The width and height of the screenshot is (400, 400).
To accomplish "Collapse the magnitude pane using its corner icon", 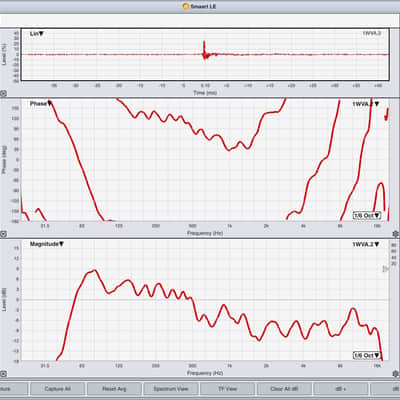I will pos(3,374).
